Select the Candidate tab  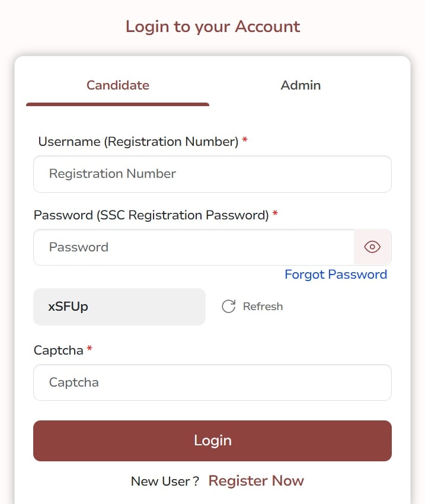tap(117, 85)
